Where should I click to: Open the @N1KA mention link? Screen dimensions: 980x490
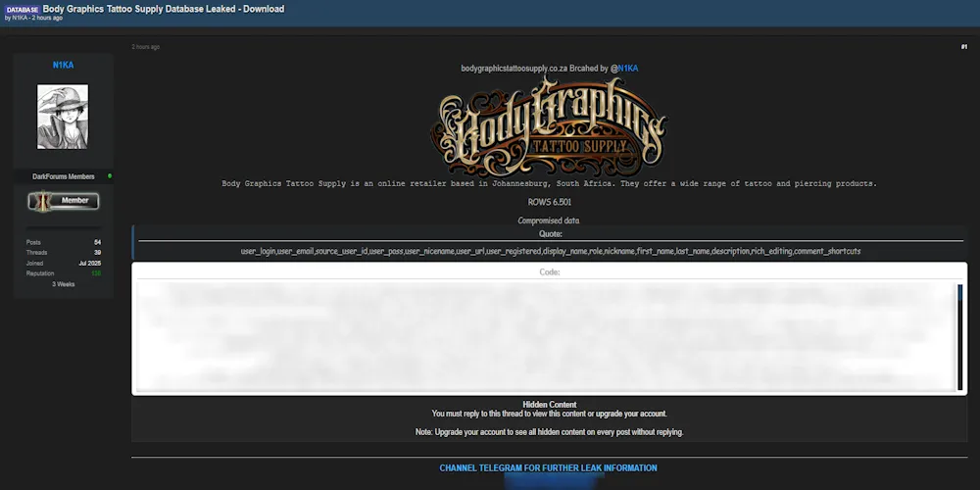click(624, 69)
